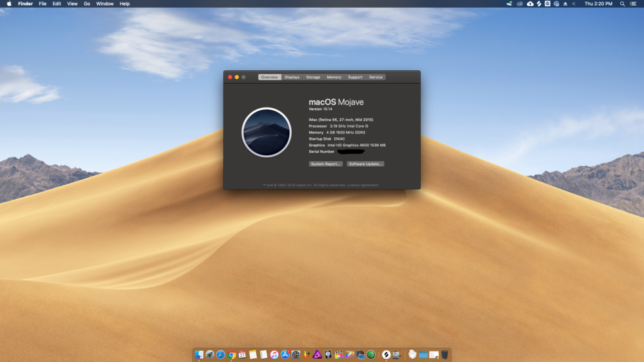This screenshot has height=362, width=644.
Task: Open the View menu
Action: coord(72,4)
